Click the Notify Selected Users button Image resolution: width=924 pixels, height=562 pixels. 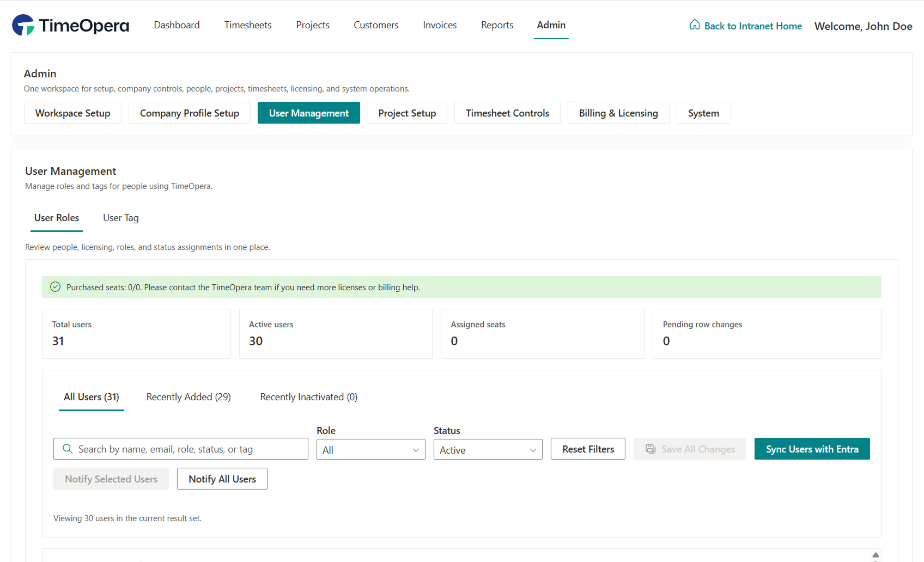(111, 479)
